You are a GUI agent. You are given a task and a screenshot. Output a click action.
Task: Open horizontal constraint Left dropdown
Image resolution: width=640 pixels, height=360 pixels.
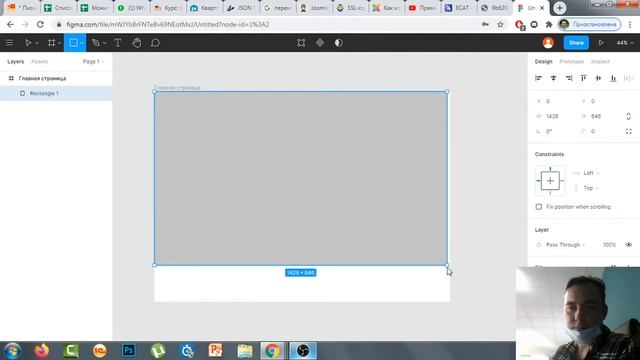tap(591, 173)
